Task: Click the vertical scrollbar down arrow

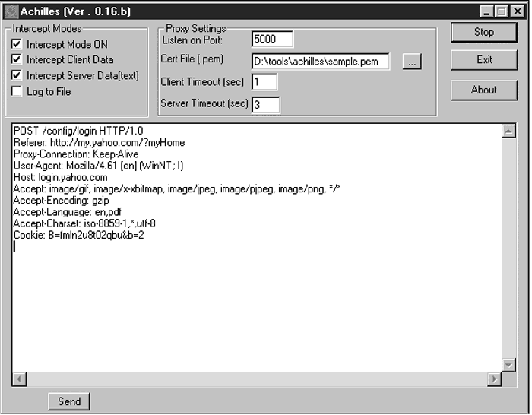Action: click(508, 365)
